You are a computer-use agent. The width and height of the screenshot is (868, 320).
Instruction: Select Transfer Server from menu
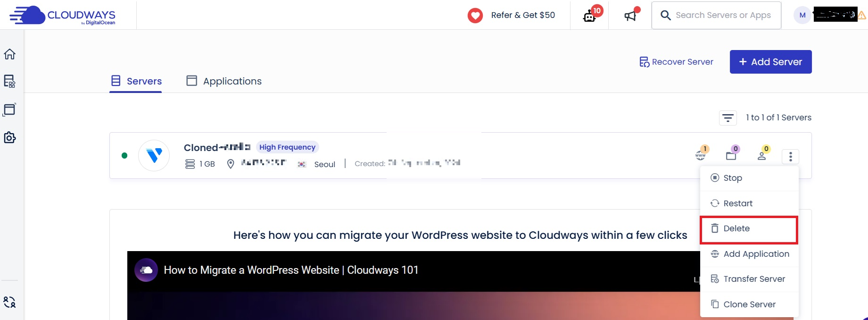coord(750,279)
